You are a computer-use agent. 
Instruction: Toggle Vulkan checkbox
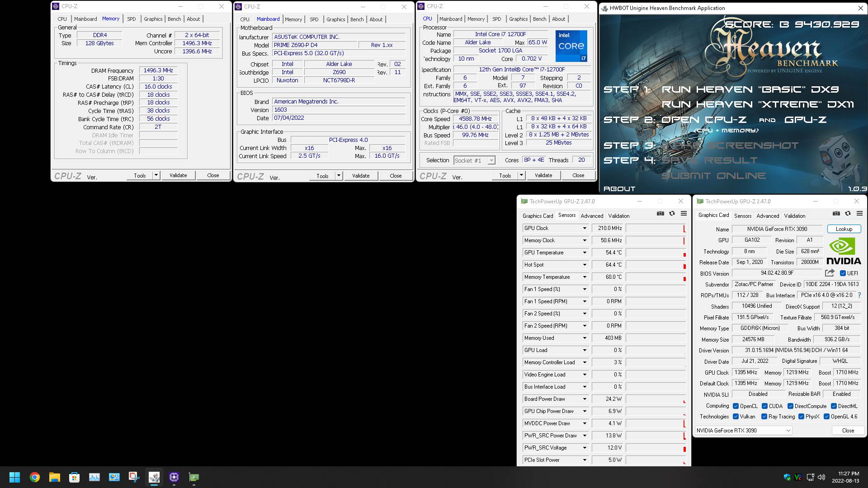pyautogui.click(x=736, y=417)
